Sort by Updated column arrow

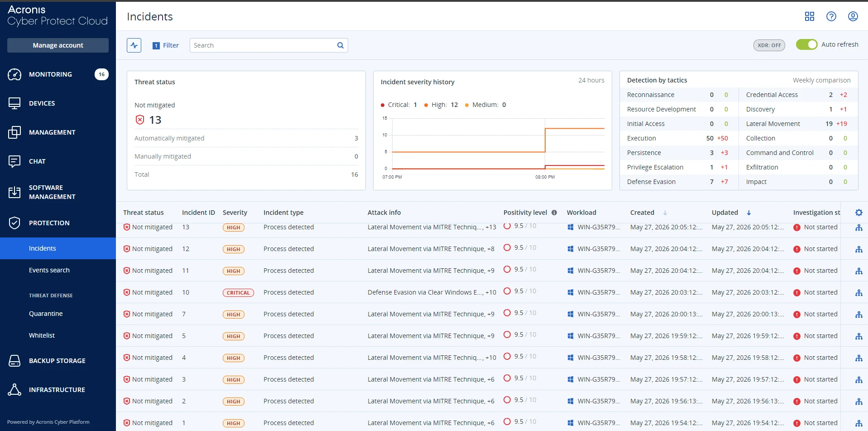click(x=749, y=213)
